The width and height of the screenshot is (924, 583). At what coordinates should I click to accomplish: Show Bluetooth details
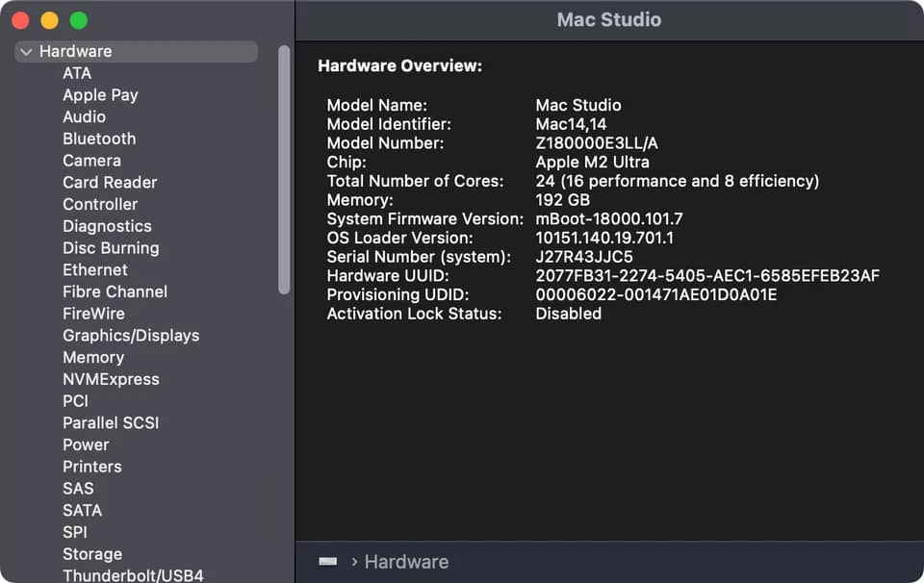click(99, 139)
